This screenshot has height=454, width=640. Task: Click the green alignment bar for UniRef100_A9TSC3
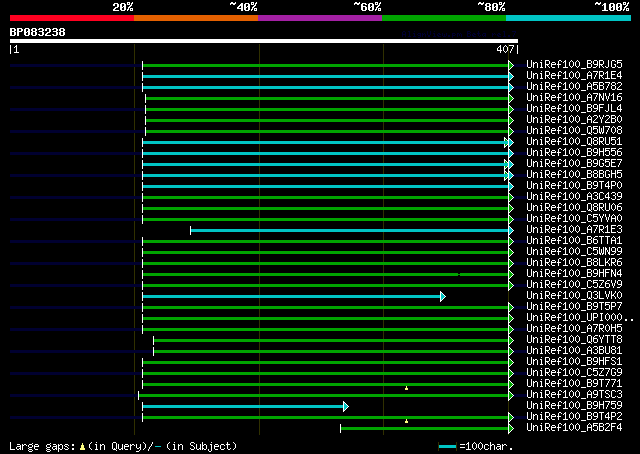click(325, 395)
